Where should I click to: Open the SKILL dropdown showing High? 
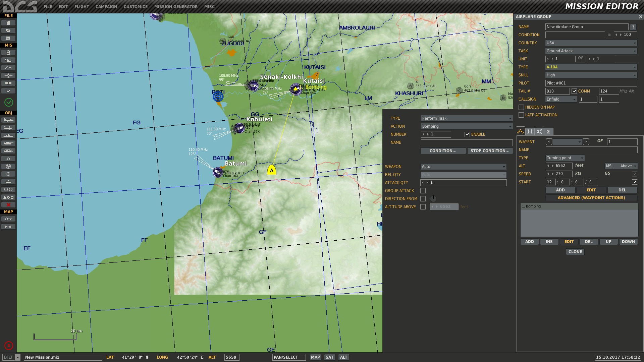591,75
